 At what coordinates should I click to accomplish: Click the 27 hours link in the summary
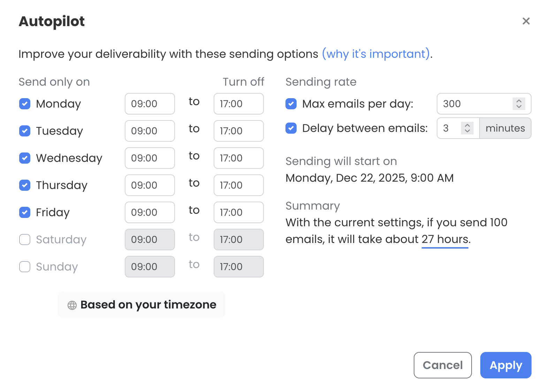tap(445, 239)
